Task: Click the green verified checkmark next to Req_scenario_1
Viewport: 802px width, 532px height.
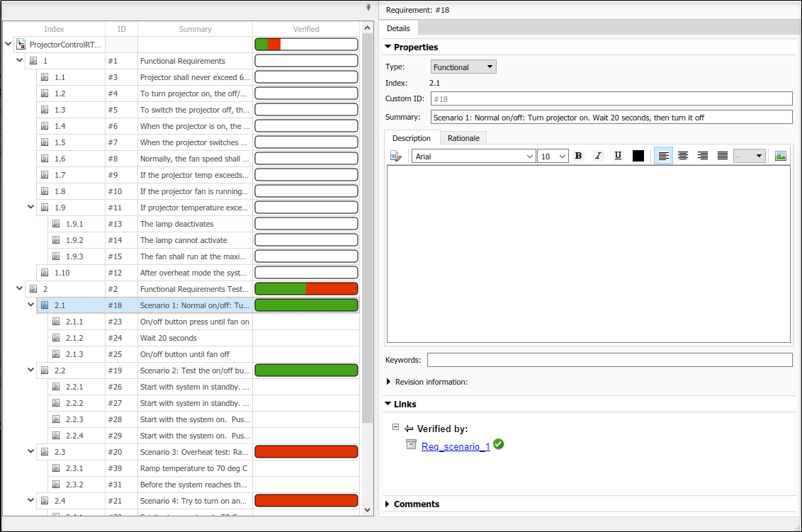Action: pos(499,444)
